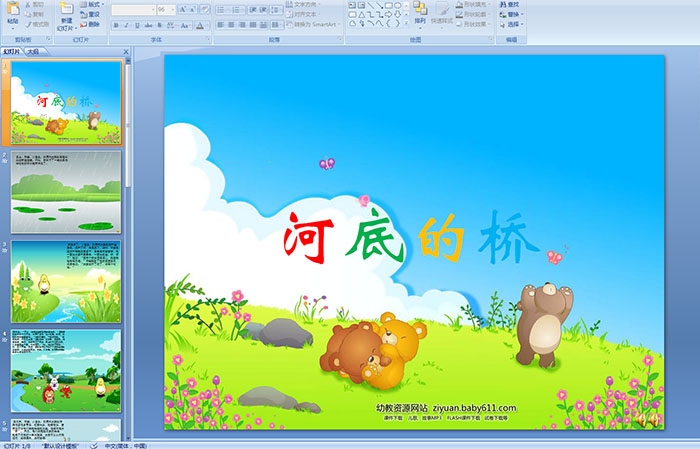Click the Find icon in the editing group
This screenshot has width=700, height=449.
pyautogui.click(x=511, y=5)
